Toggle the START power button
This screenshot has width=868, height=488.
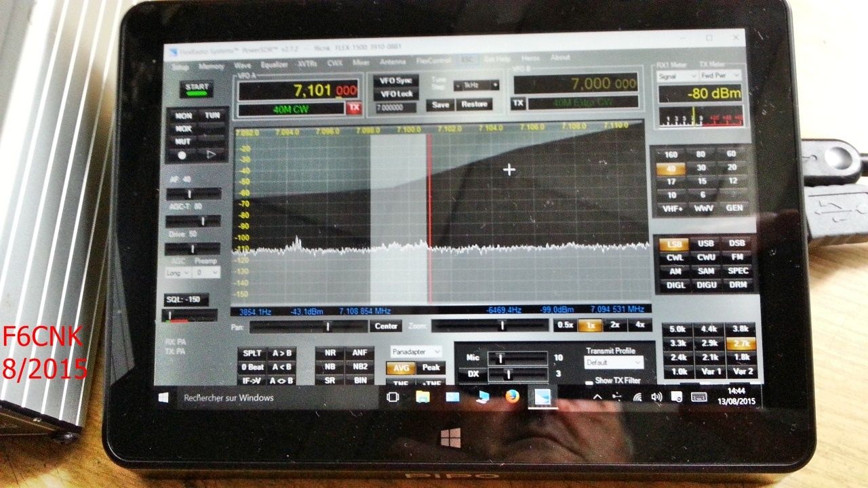tap(197, 87)
